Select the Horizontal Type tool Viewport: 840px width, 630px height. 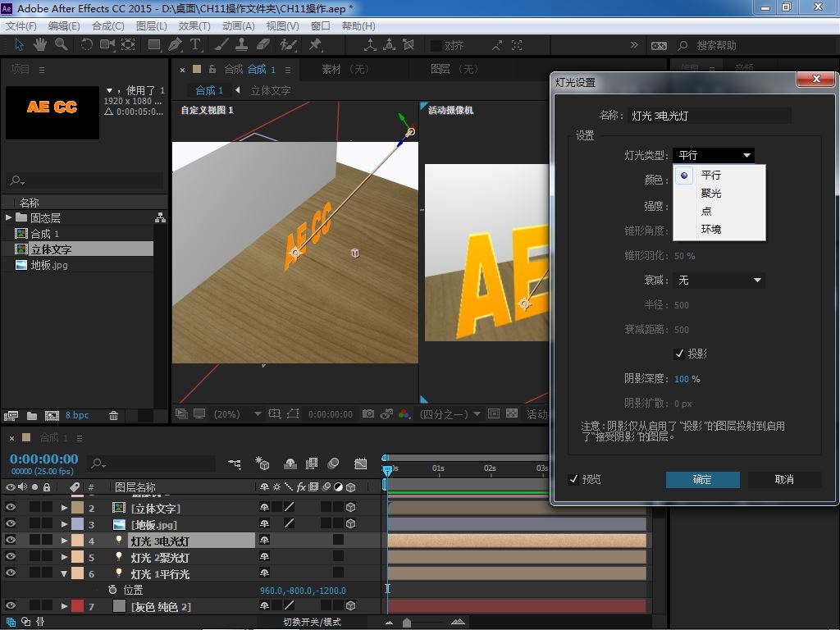point(195,45)
